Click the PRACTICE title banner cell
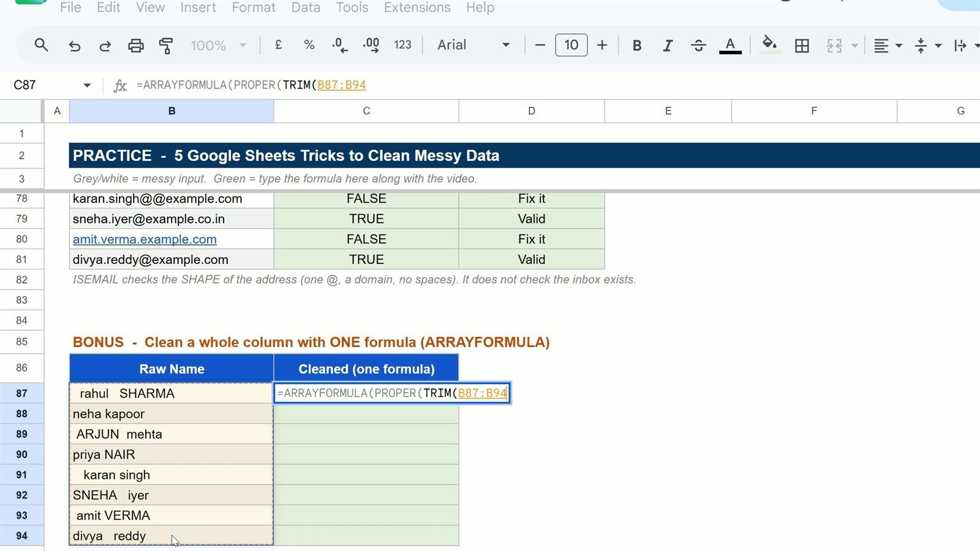The image size is (980, 551). [x=524, y=156]
